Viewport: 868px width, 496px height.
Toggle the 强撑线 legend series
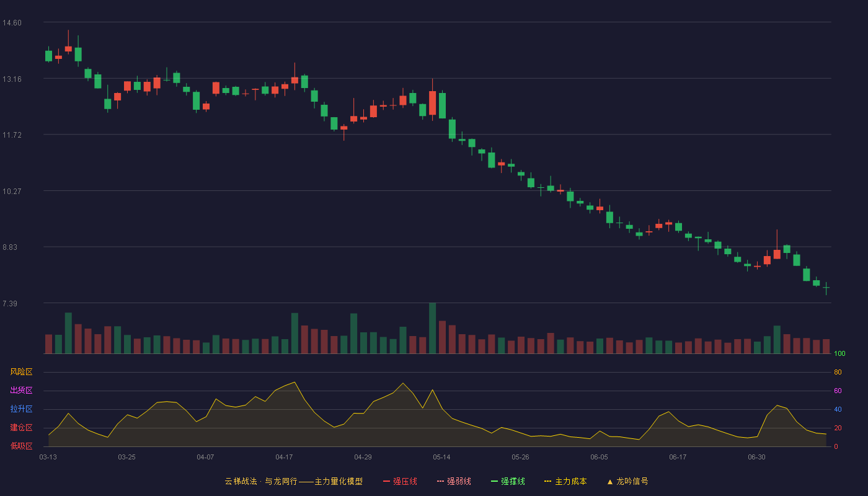[508, 481]
